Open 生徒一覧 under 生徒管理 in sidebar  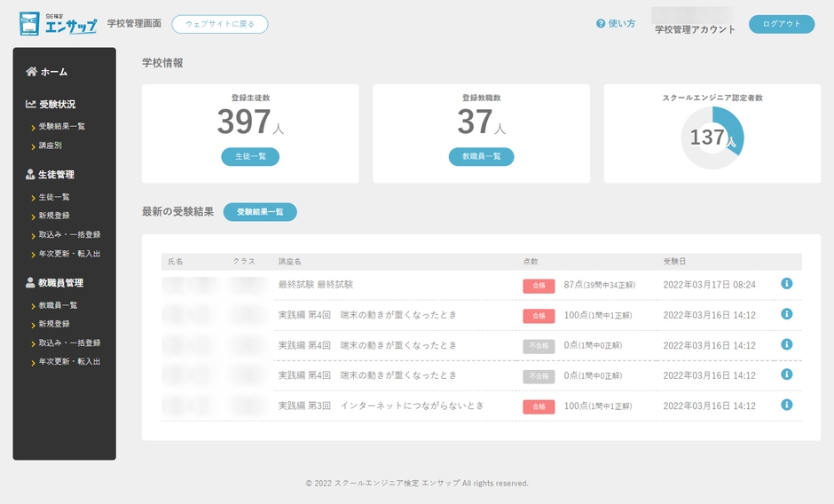(x=53, y=197)
